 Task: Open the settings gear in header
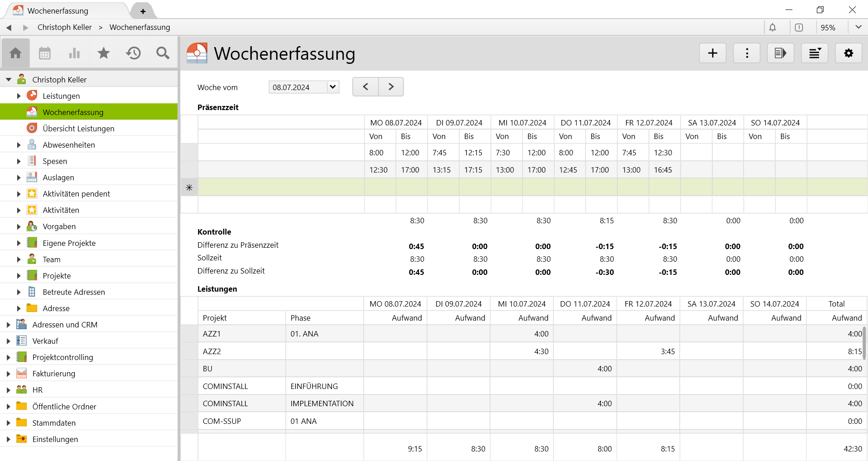pos(848,53)
